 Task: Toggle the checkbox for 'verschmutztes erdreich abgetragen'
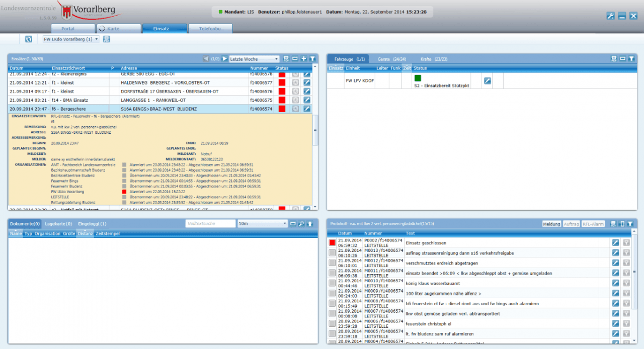pyautogui.click(x=332, y=263)
